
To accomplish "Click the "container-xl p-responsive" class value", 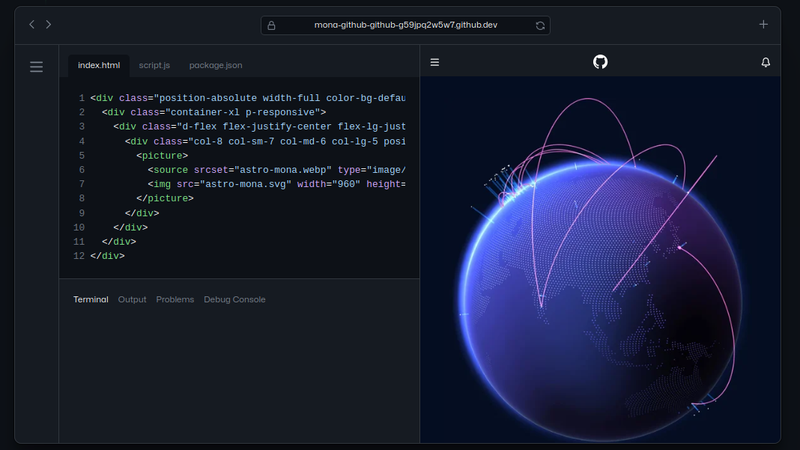I will pyautogui.click(x=243, y=112).
